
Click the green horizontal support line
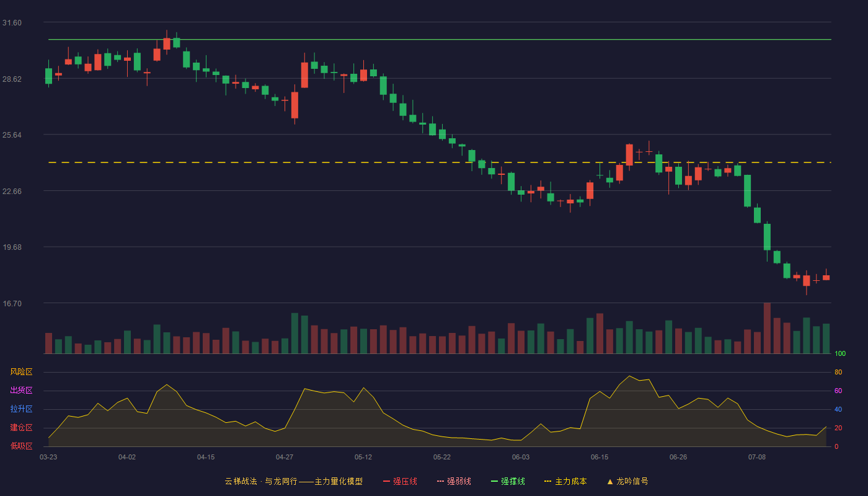coord(440,40)
